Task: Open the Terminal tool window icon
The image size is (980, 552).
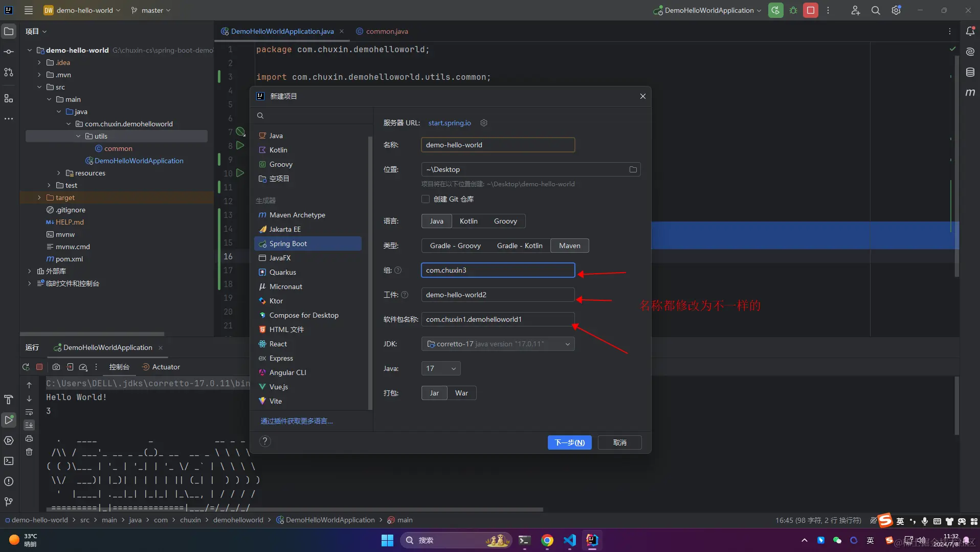Action: (x=9, y=461)
